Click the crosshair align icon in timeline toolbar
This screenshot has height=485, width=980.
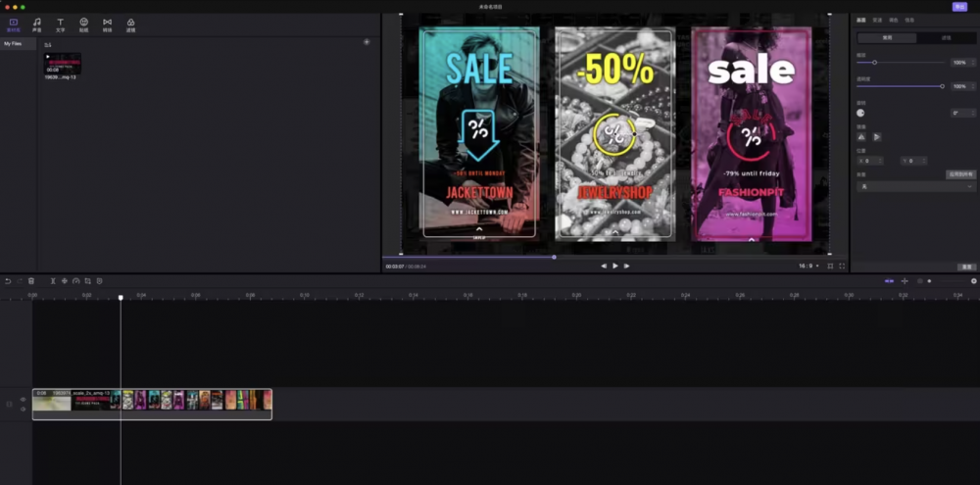905,281
